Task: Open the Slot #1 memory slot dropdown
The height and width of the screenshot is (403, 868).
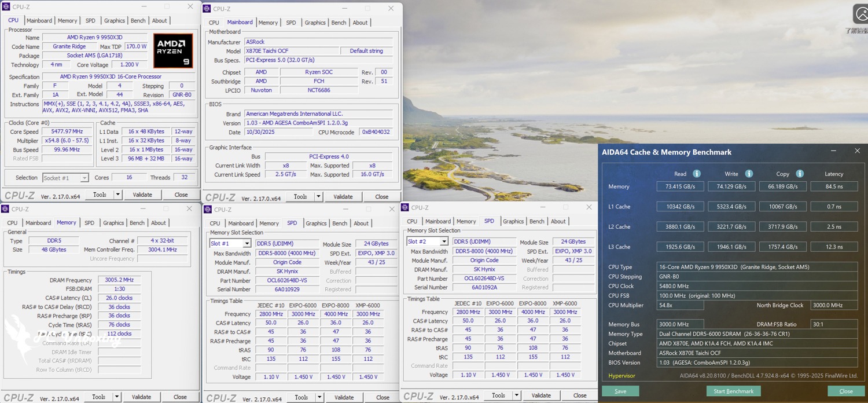Action: pos(247,244)
